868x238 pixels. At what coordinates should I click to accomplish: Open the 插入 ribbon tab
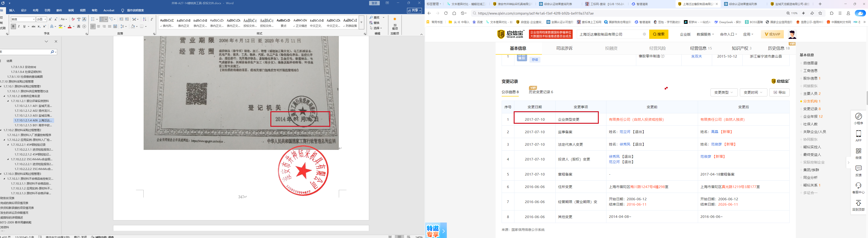(x=12, y=10)
